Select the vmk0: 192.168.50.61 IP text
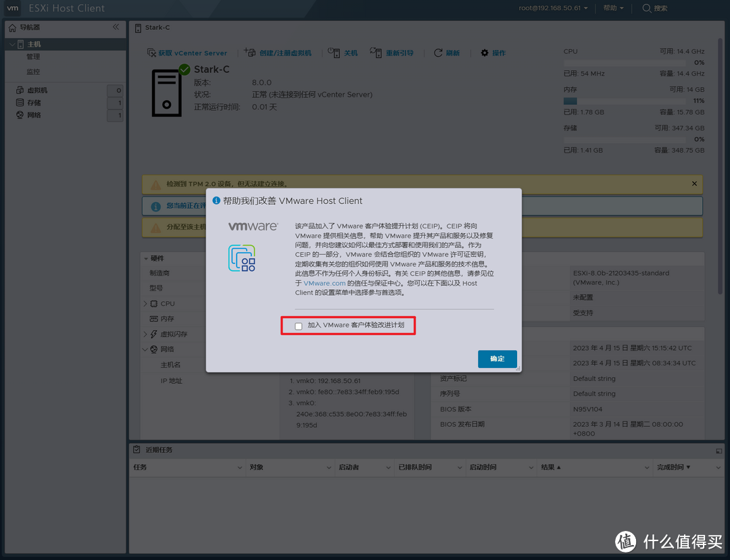This screenshot has height=560, width=730. tap(328, 380)
